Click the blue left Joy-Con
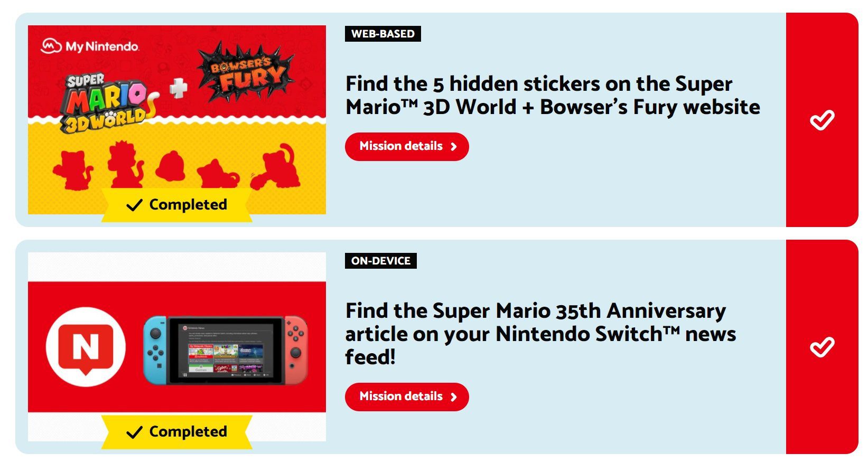Screen dimensions: 868x463 (x=155, y=350)
